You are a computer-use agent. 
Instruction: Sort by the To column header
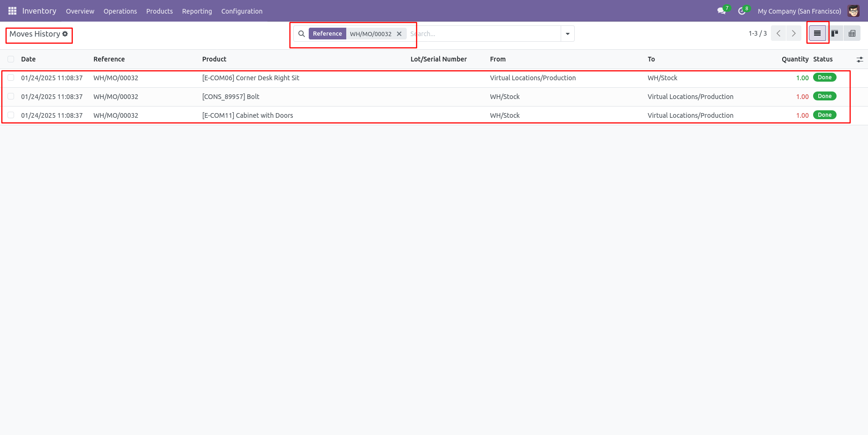(x=651, y=59)
